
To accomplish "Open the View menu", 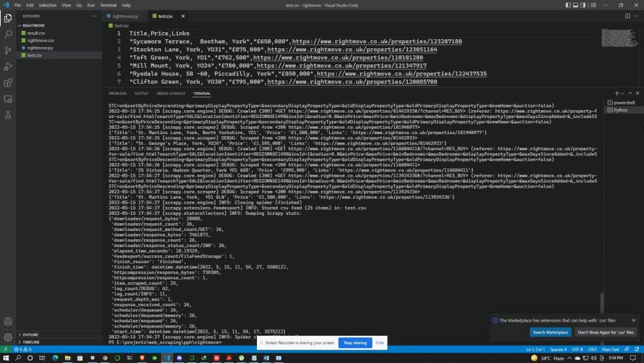I will (x=66, y=5).
